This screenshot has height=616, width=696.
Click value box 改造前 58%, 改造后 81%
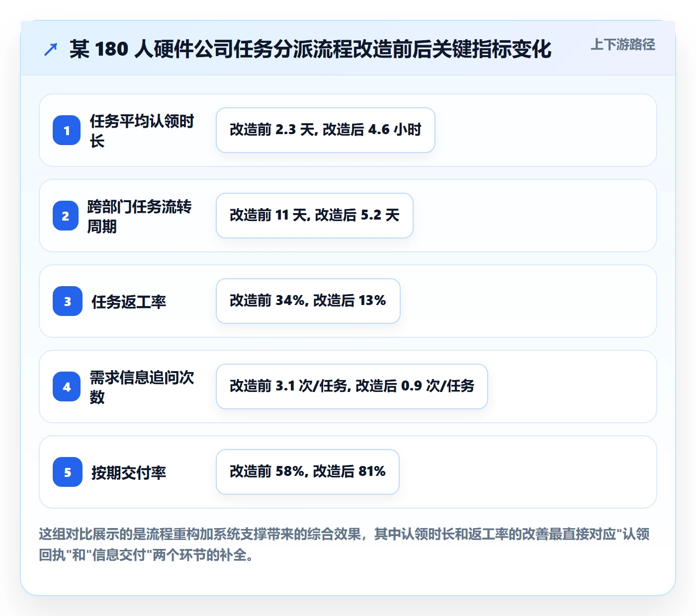pyautogui.click(x=308, y=472)
